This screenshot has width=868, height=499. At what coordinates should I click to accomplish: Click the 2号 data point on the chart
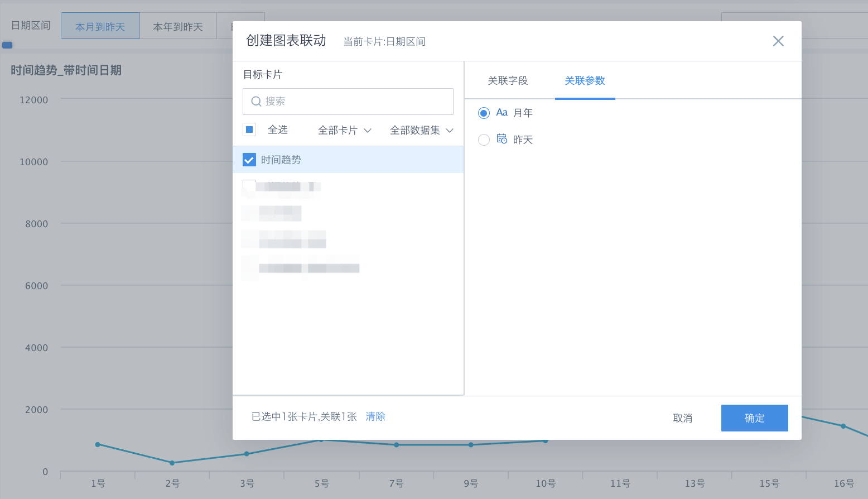(x=172, y=463)
